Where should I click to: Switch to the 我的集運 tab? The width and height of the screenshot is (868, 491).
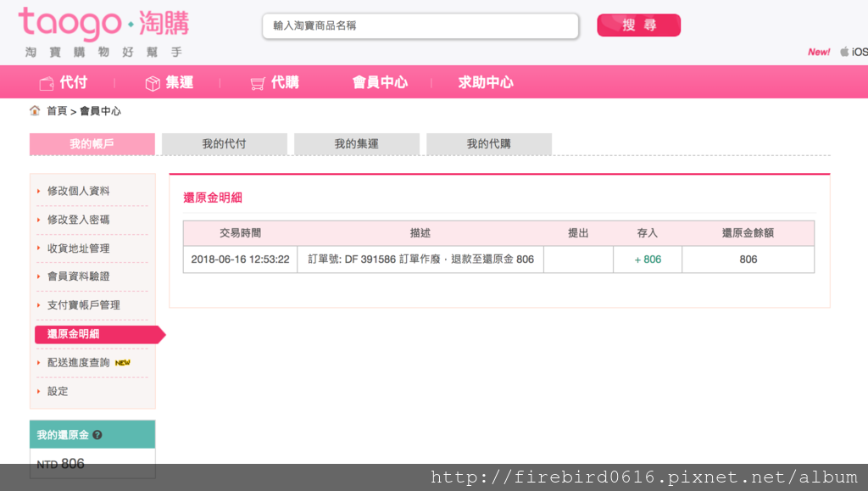(357, 144)
